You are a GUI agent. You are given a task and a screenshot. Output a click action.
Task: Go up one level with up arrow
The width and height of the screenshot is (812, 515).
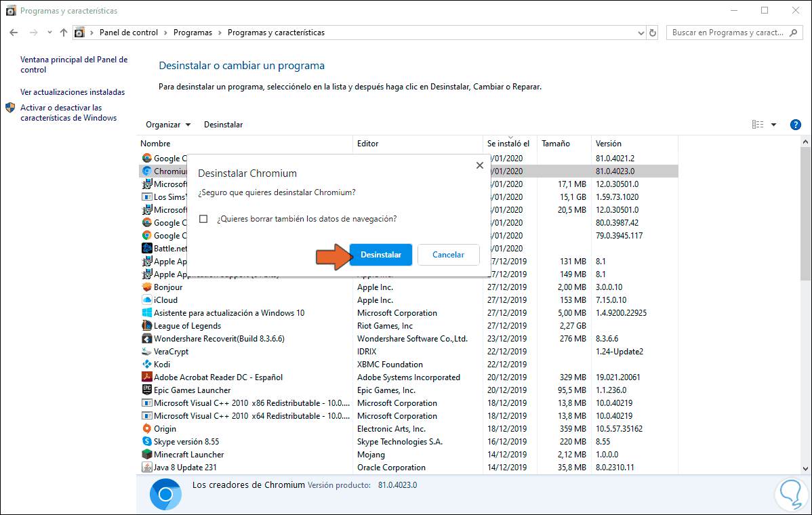click(64, 33)
